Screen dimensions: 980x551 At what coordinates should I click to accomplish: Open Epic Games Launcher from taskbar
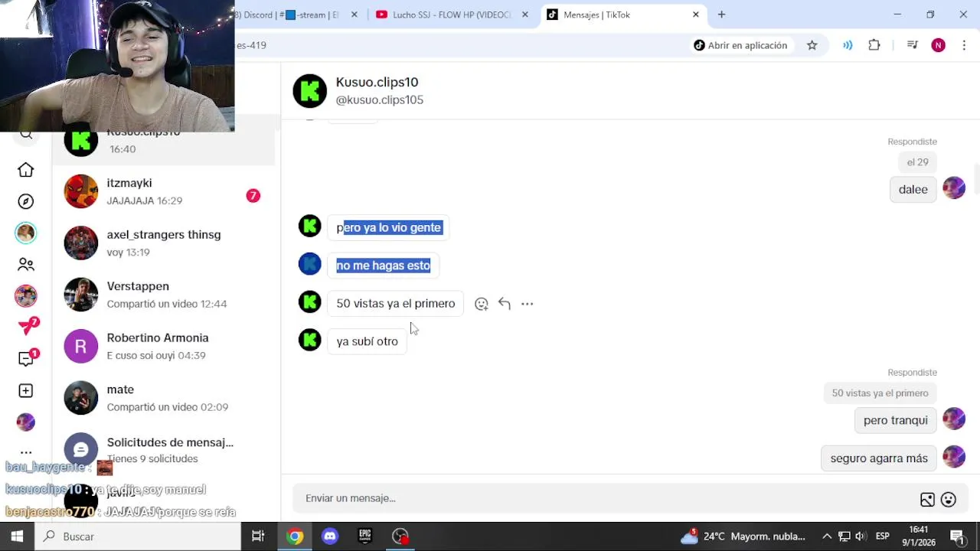click(x=365, y=536)
